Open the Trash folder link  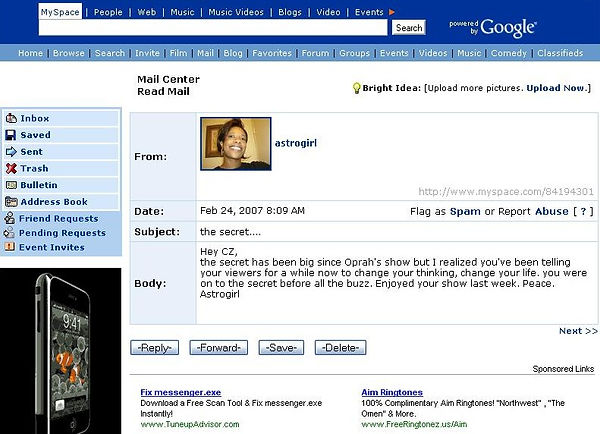click(x=34, y=168)
